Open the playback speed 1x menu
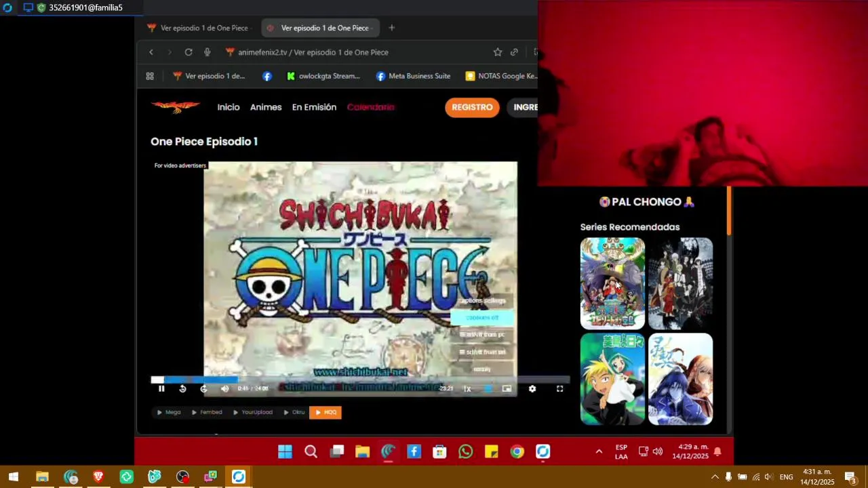 click(467, 388)
